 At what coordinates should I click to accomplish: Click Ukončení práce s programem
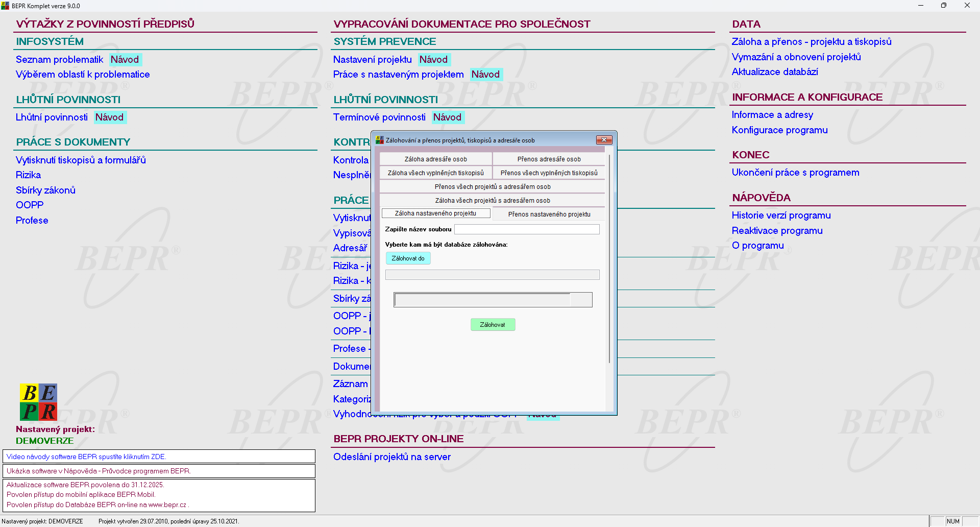click(796, 173)
